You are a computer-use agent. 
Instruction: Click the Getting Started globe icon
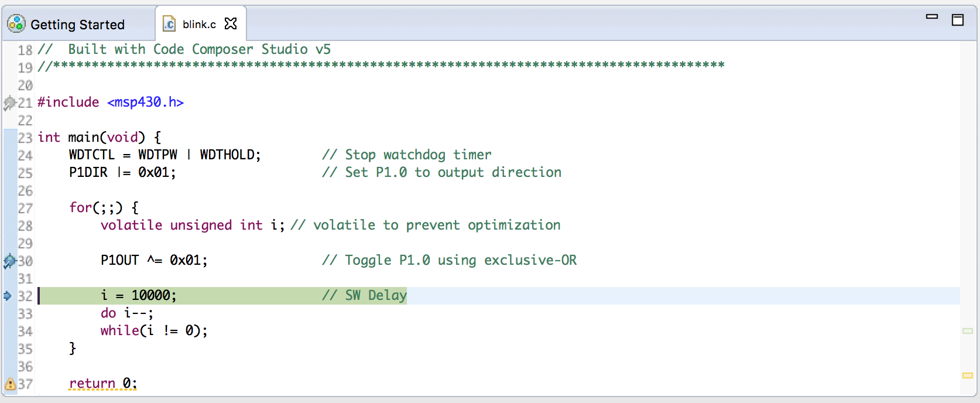pyautogui.click(x=16, y=23)
